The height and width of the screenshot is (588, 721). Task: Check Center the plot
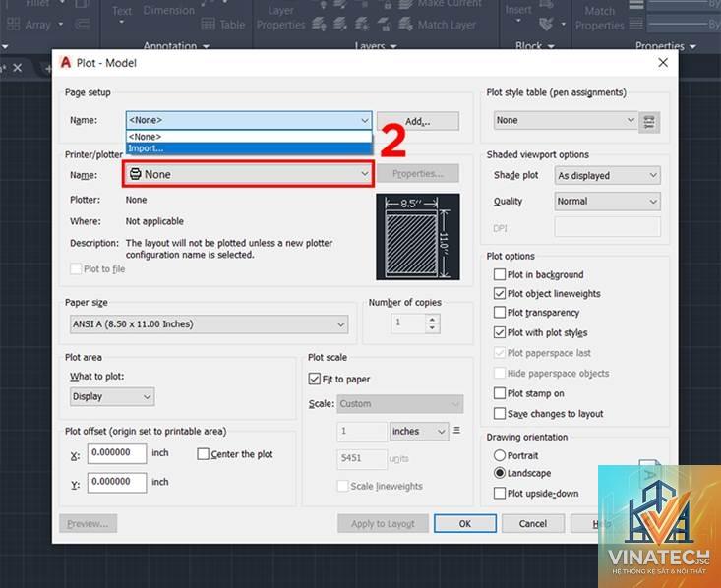(203, 454)
